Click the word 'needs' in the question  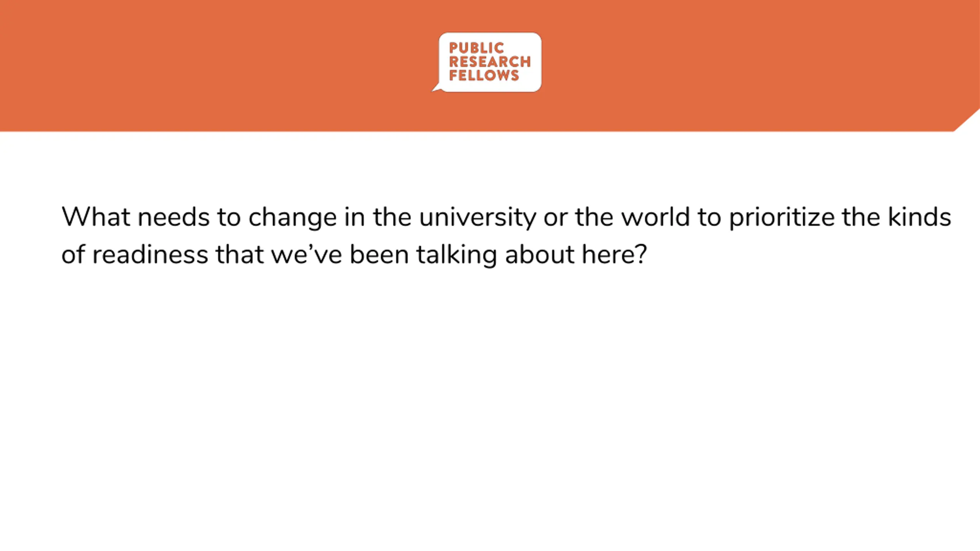(x=173, y=217)
